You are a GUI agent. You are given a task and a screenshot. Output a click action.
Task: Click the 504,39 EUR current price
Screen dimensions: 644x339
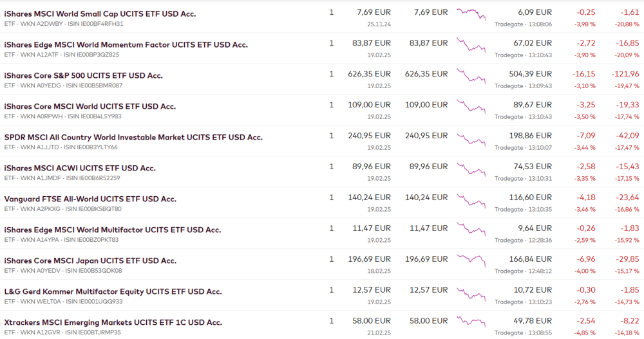(530, 74)
